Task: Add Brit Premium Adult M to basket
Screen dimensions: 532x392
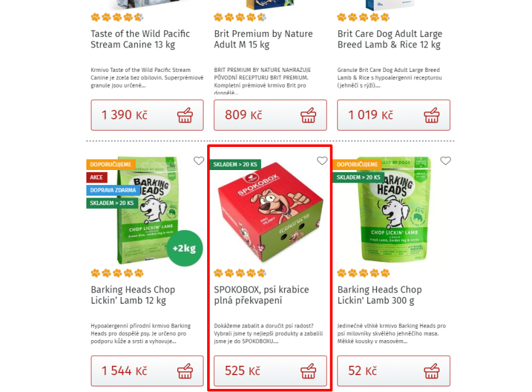Action: click(308, 115)
